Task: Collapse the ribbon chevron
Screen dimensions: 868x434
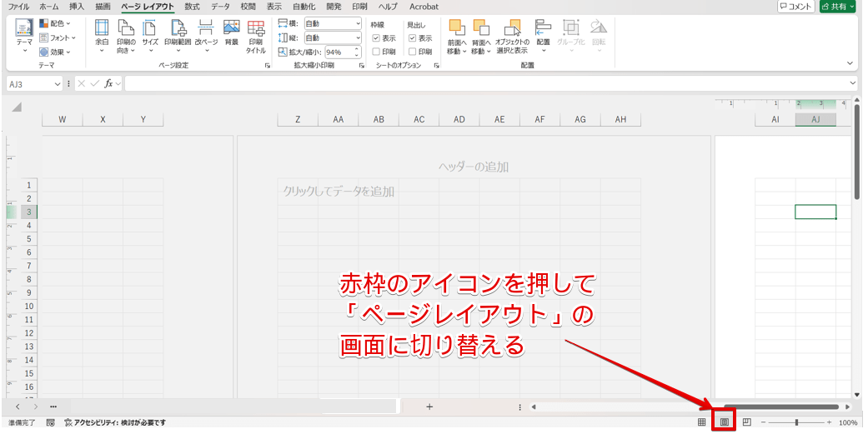Action: (x=850, y=63)
